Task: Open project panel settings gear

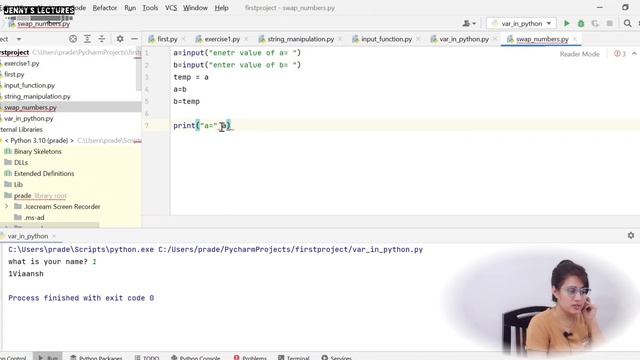Action: click(x=120, y=39)
